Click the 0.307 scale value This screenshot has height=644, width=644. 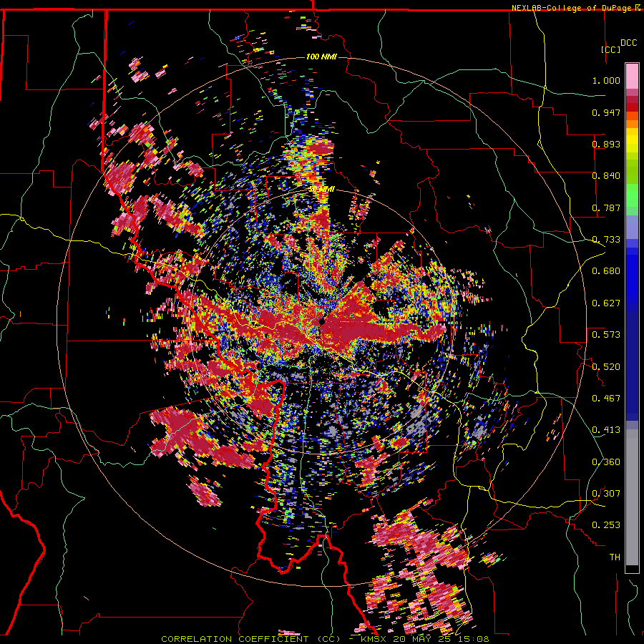[606, 494]
